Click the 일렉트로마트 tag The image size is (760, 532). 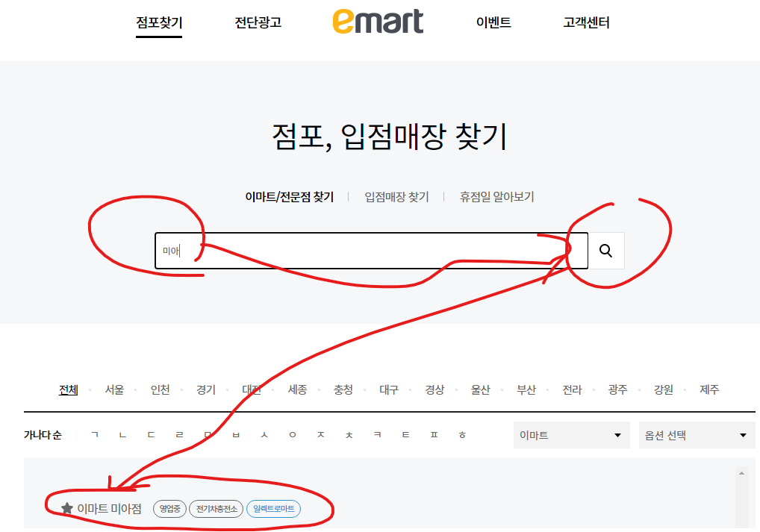pos(274,509)
